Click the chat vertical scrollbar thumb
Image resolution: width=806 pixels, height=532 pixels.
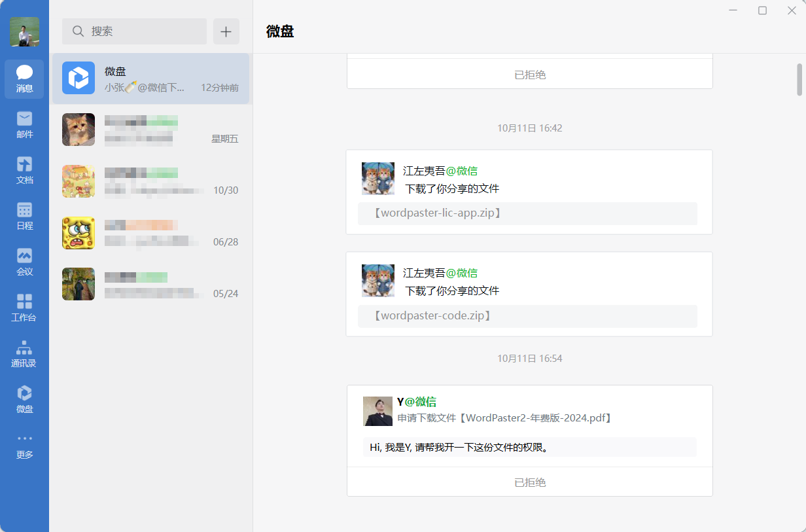799,79
